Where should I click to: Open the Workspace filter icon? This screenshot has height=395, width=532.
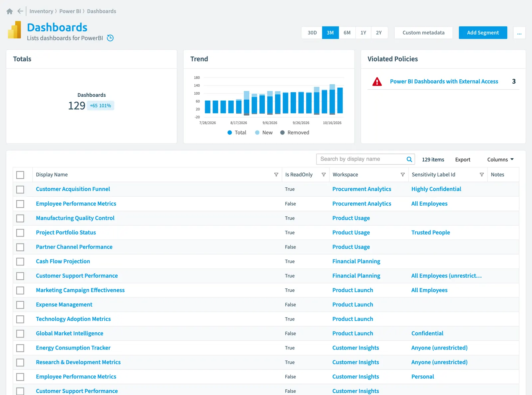click(x=403, y=175)
